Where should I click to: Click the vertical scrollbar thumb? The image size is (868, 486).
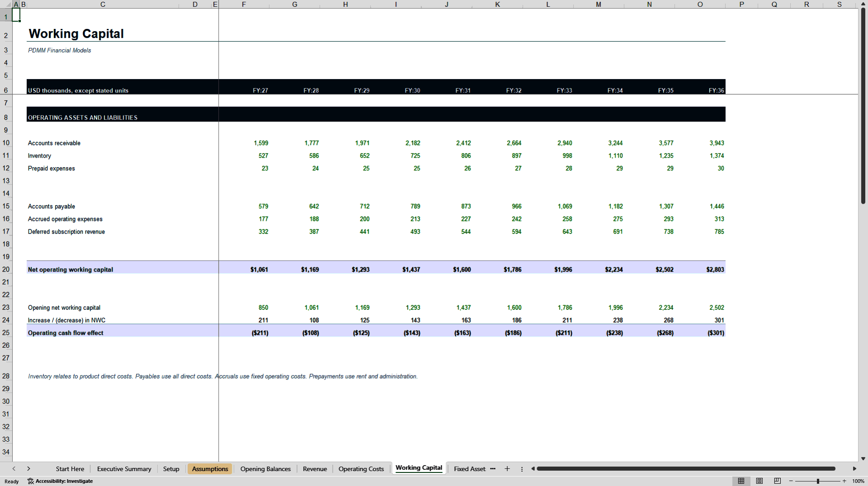(x=863, y=106)
